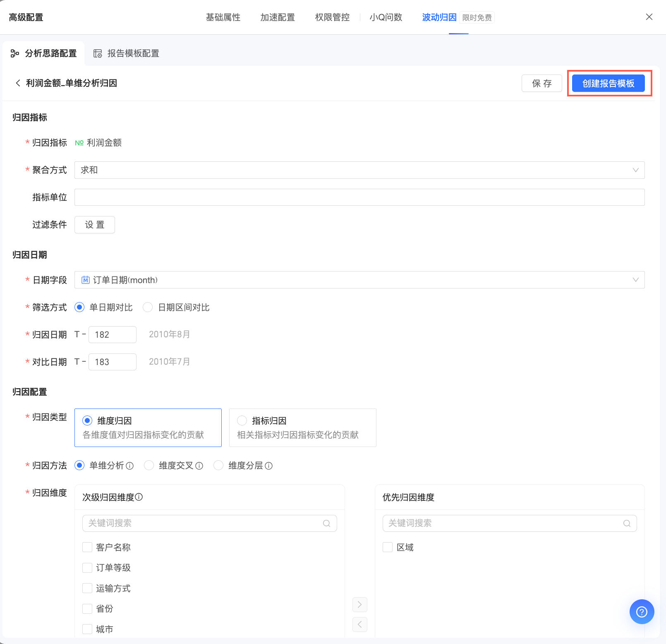Image resolution: width=666 pixels, height=644 pixels.
Task: Click the 创建报告模板 button
Action: (609, 83)
